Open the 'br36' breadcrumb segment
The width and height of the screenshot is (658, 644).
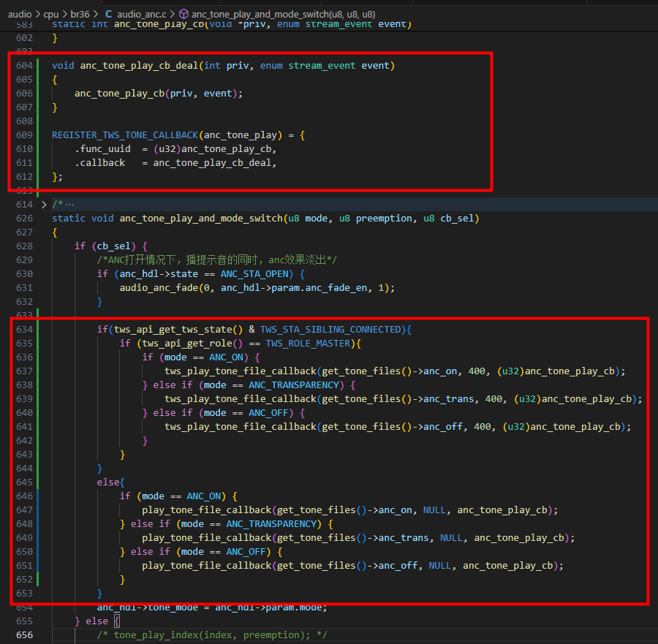(x=80, y=15)
